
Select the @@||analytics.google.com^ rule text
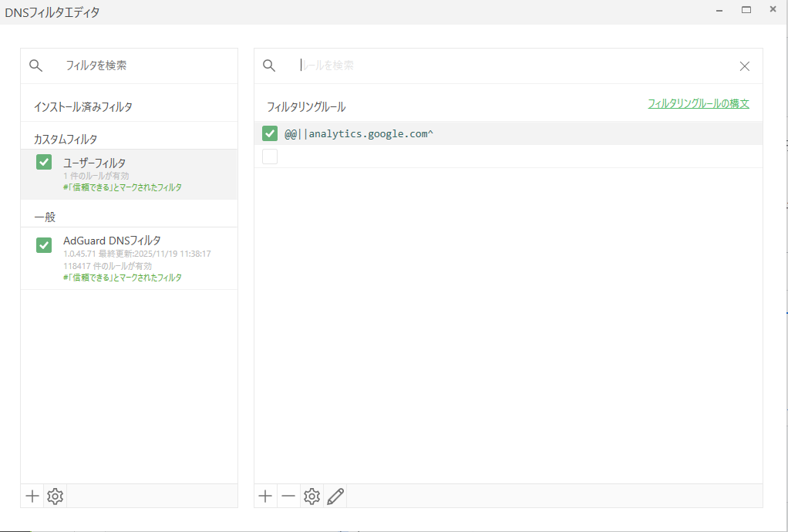359,134
